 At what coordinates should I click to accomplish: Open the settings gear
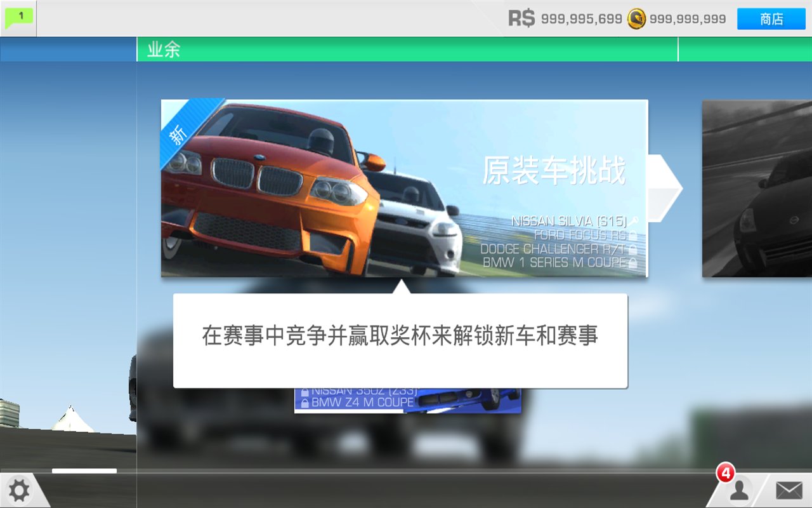tap(19, 490)
